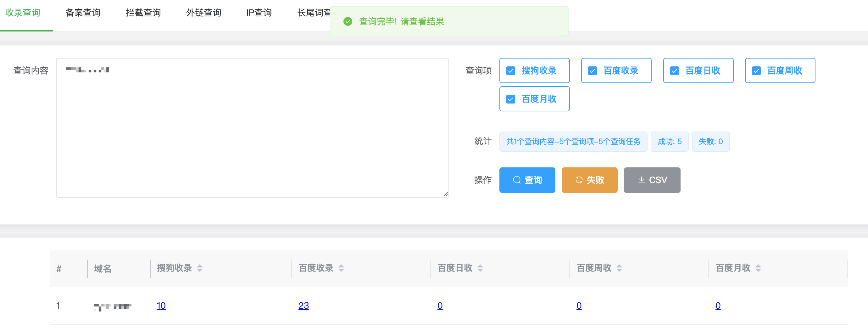
Task: Go to the IP查询 tab
Action: pyautogui.click(x=259, y=13)
